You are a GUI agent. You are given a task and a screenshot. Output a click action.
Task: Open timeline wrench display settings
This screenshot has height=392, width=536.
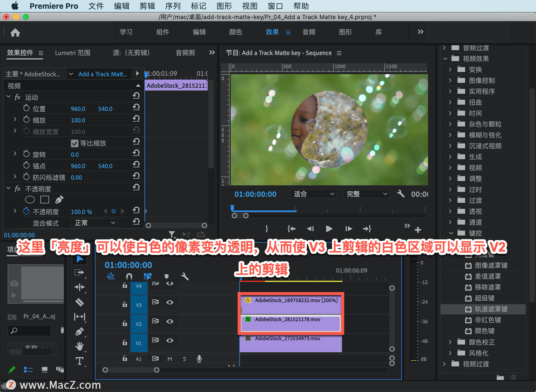tap(185, 276)
